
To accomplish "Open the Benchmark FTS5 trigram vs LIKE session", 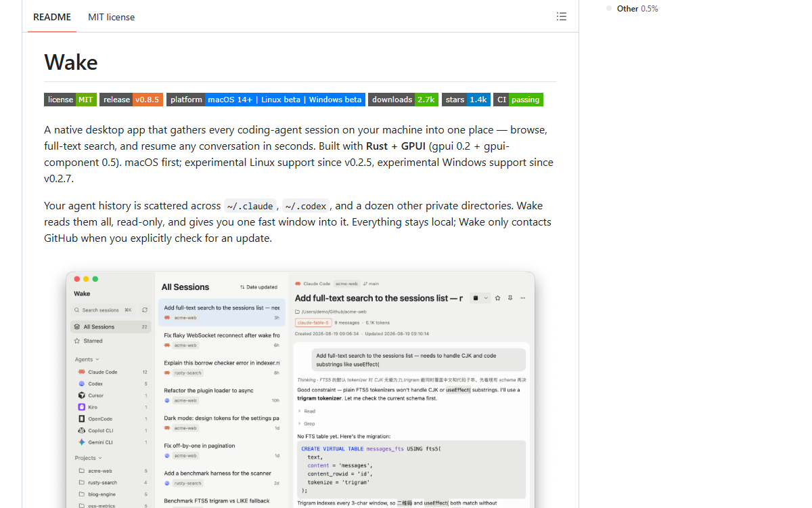I will (222, 501).
